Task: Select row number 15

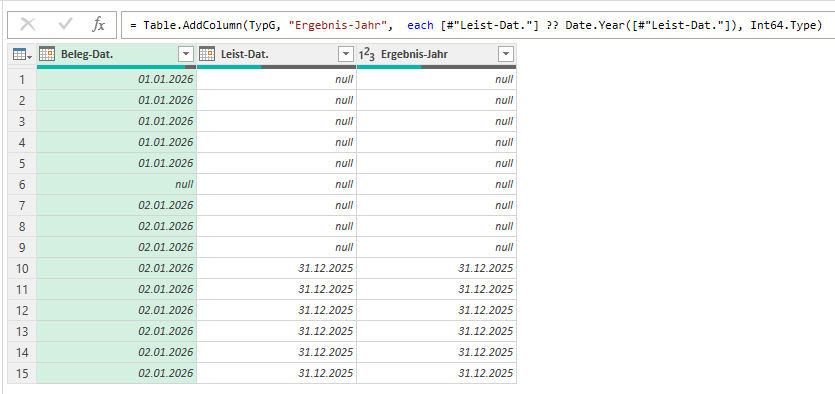Action: point(22,373)
